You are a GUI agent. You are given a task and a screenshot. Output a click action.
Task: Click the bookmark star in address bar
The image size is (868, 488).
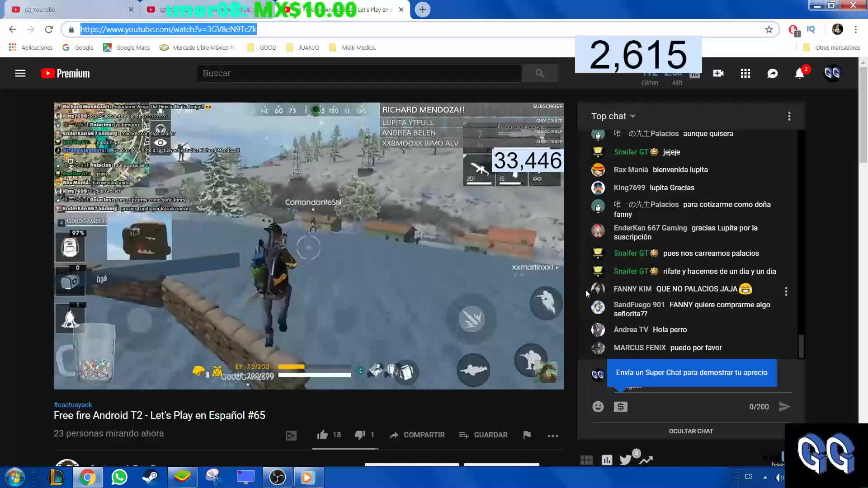click(768, 29)
